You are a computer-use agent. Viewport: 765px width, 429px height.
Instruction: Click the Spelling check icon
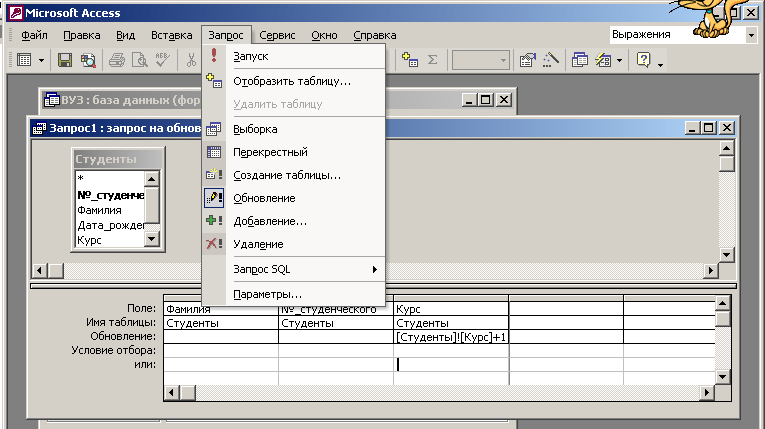pos(162,60)
